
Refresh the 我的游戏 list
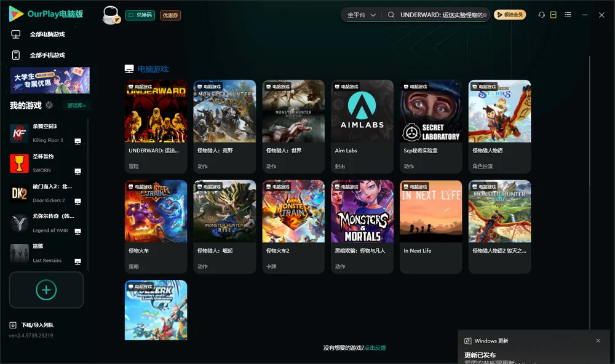pyautogui.click(x=49, y=105)
